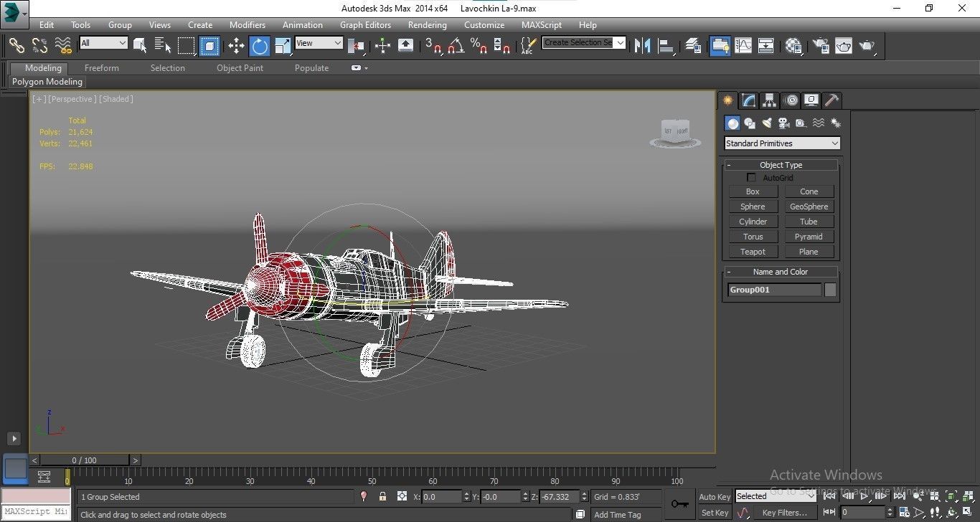
Task: Toggle Spinner Snap
Action: click(502, 46)
